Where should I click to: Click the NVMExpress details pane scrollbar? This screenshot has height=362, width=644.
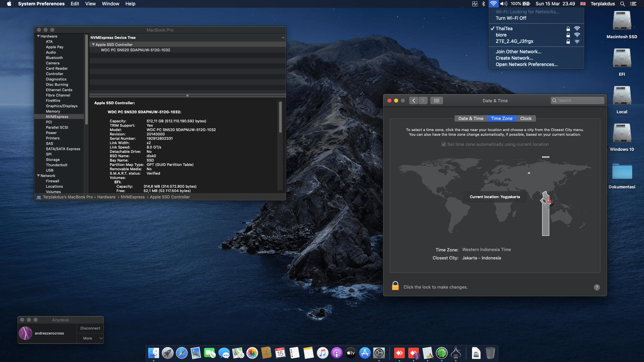coord(280,117)
